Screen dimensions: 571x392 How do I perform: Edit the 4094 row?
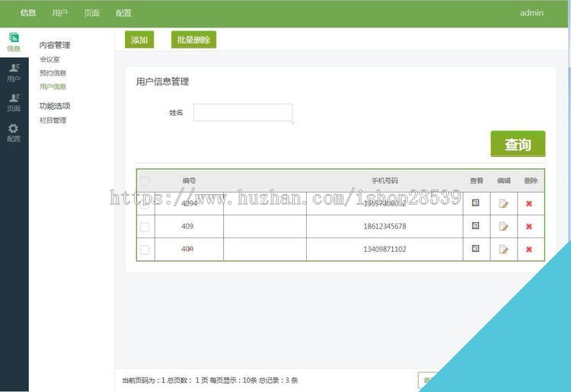point(503,203)
